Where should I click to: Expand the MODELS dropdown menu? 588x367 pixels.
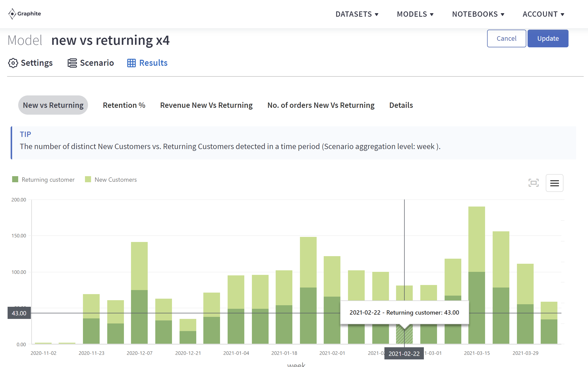pos(415,14)
